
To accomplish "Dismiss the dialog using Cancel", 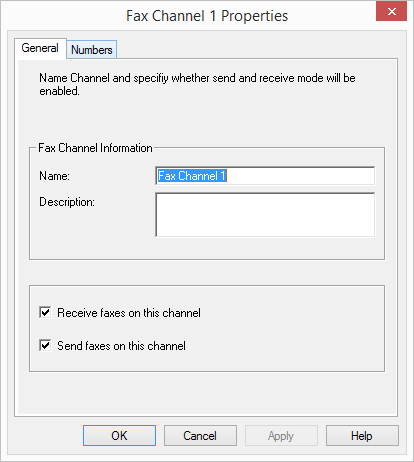I will tap(200, 435).
